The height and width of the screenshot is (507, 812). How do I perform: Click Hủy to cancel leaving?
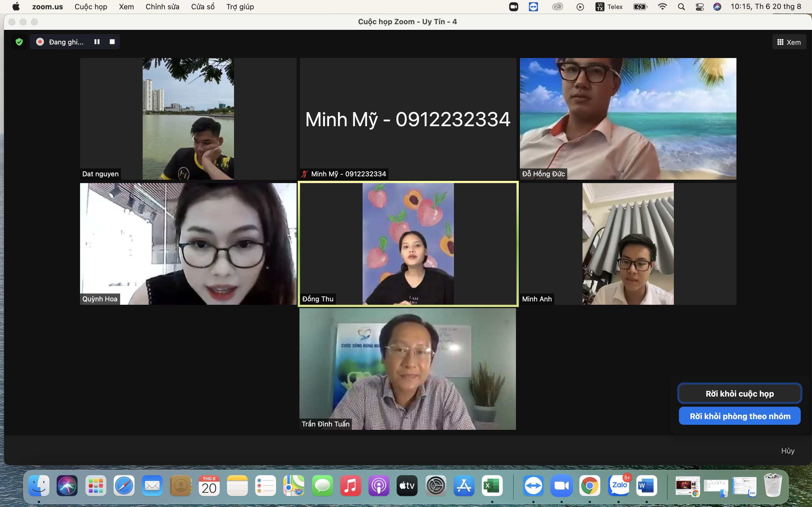[x=787, y=451]
